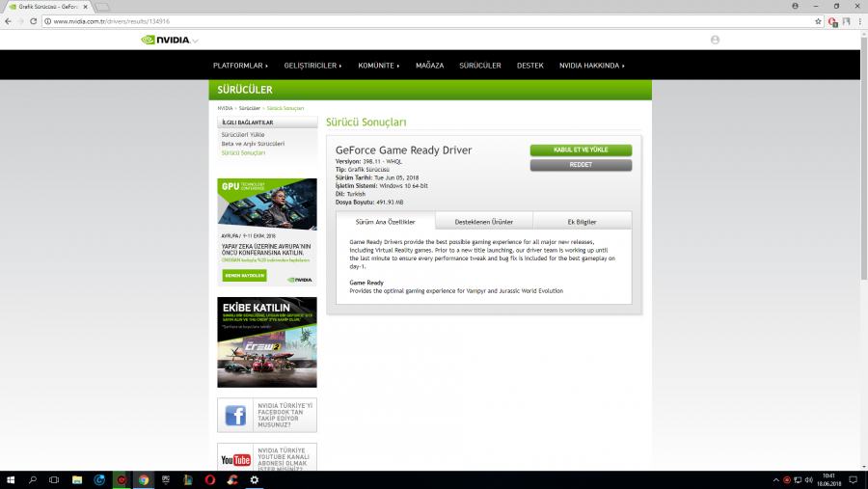
Task: Expand the NVIDIA HAKKINDA menu
Action: [592, 66]
